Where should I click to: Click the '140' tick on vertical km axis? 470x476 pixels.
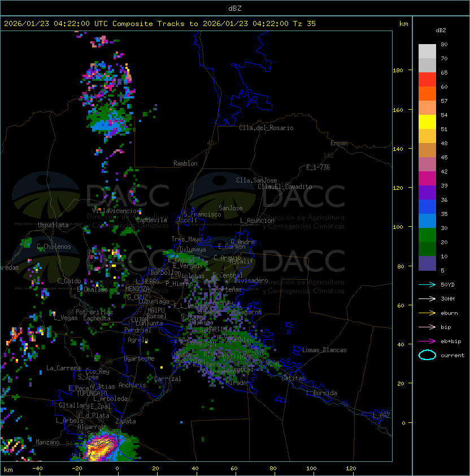(398, 149)
